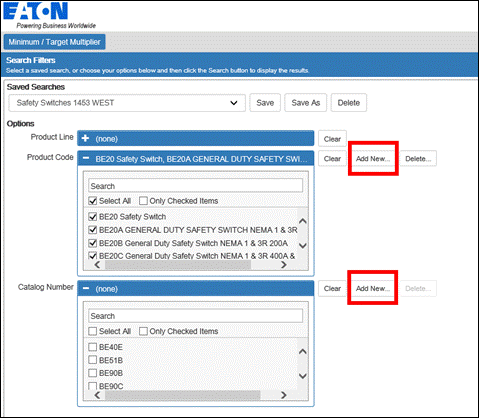Screen dimensions: 479x418
Task: Add new Catalog Number
Action: [373, 289]
